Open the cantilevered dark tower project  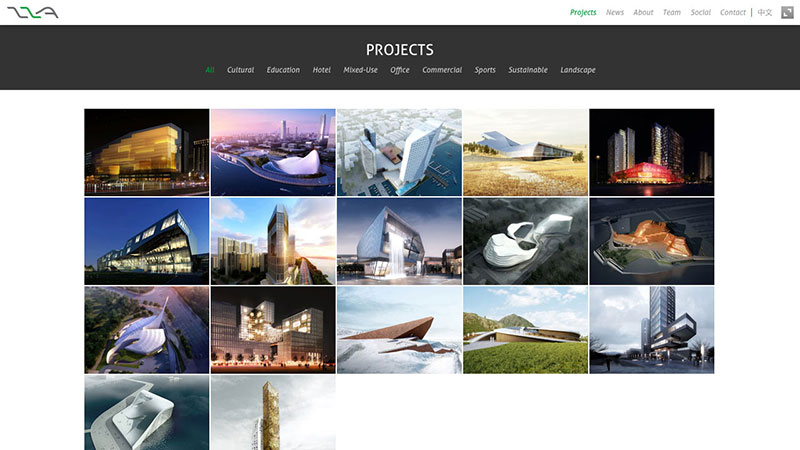click(652, 330)
